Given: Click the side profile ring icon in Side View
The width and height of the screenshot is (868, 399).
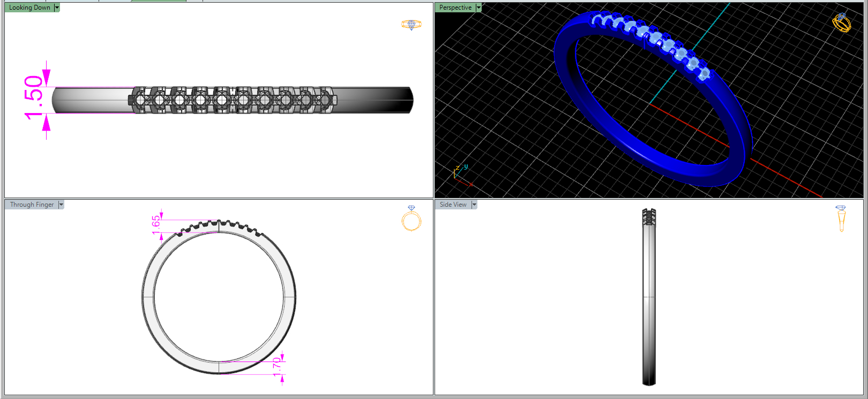Looking at the screenshot, I should (x=841, y=219).
